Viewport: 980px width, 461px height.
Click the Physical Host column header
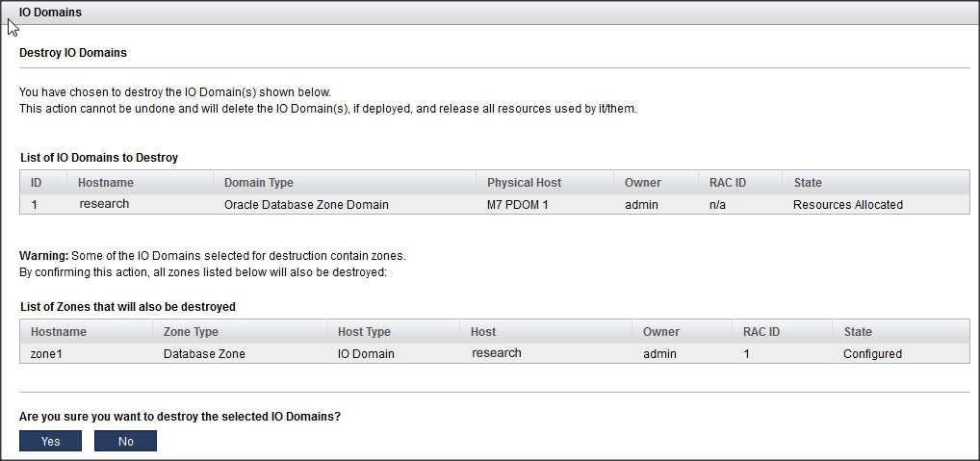tap(524, 183)
